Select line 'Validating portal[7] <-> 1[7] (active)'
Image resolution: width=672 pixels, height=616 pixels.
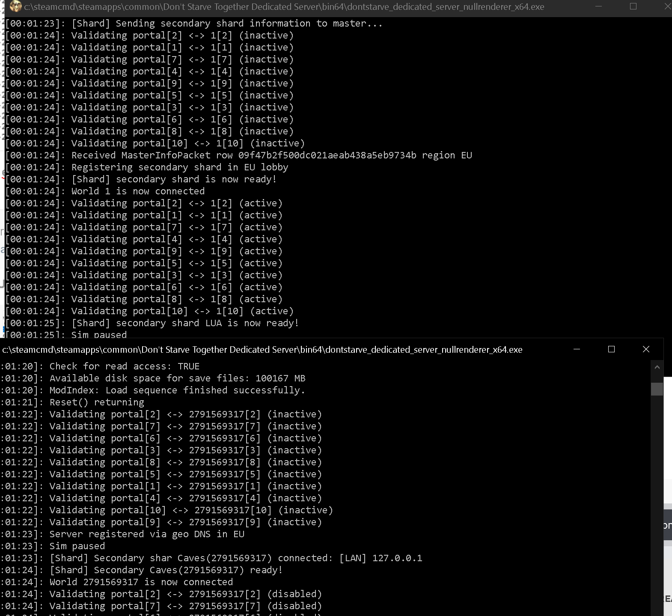pos(144,227)
